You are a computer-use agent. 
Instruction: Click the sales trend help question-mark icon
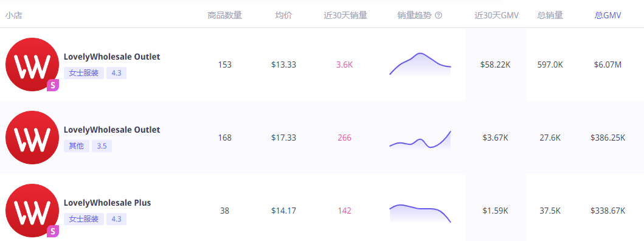(x=438, y=16)
